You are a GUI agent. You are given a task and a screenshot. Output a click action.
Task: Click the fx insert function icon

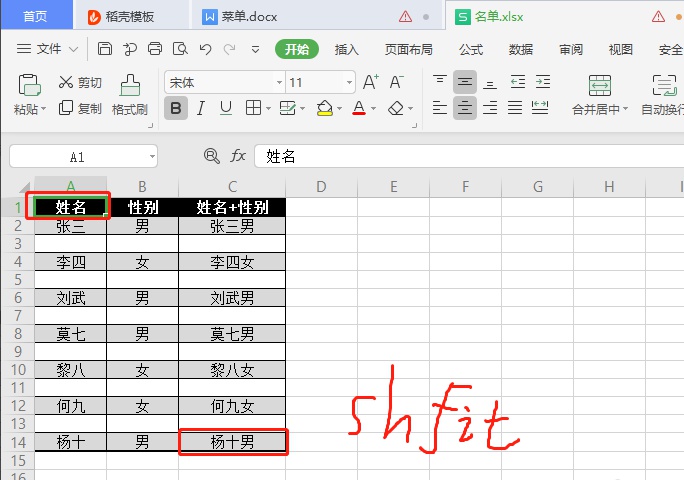pyautogui.click(x=238, y=155)
